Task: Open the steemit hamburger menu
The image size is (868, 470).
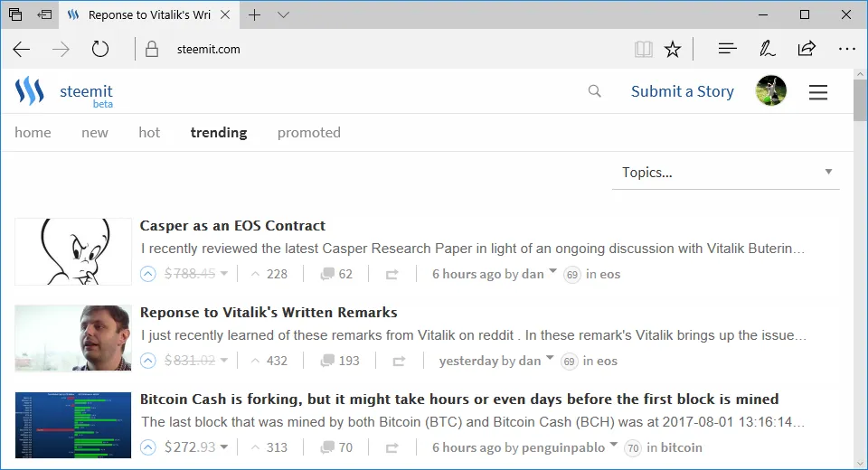Action: tap(818, 92)
